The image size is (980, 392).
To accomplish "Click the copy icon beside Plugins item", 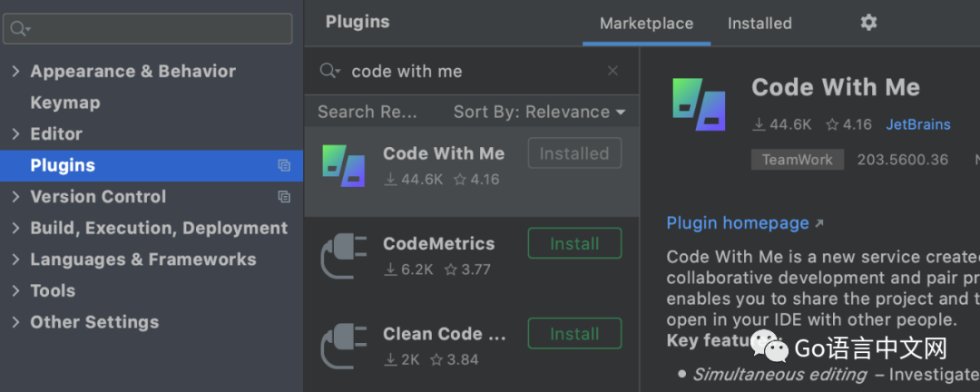I will [x=284, y=165].
